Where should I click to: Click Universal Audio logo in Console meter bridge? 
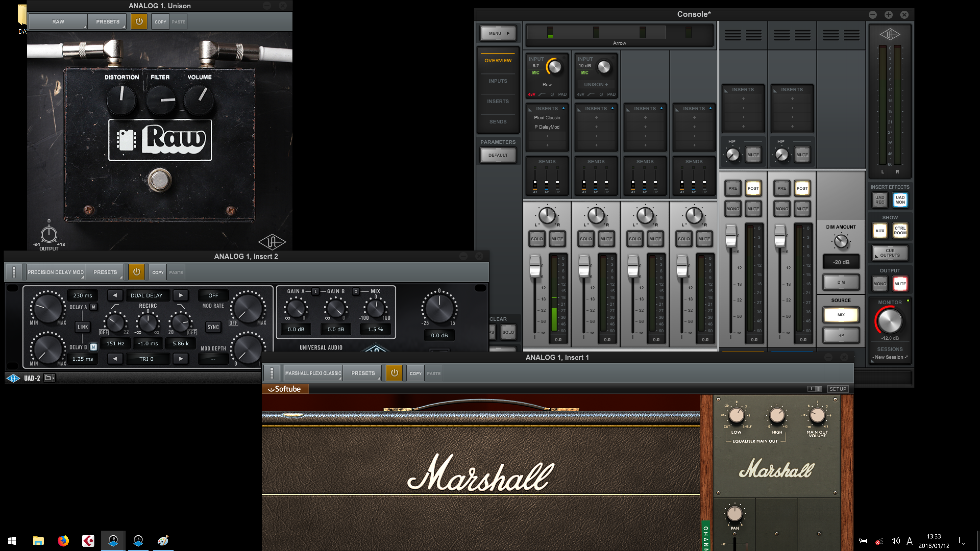[890, 35]
